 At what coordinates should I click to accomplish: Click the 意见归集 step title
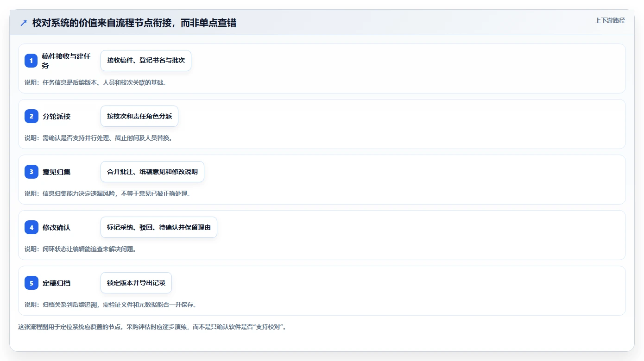tap(57, 172)
